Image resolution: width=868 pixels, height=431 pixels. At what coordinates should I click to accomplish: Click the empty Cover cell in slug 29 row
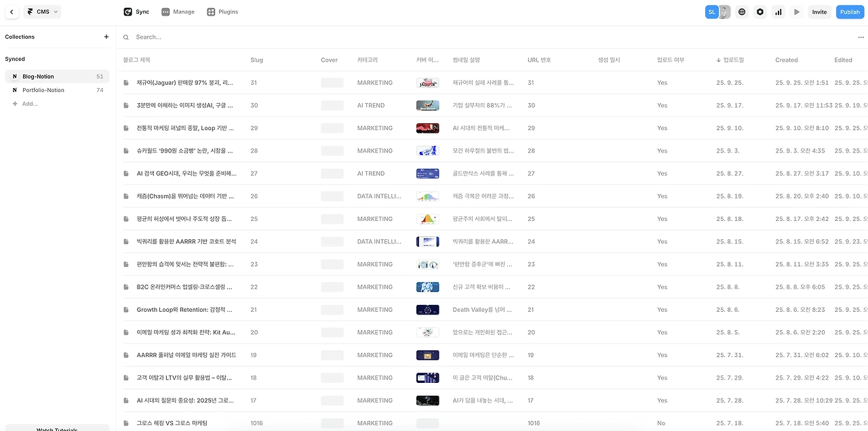coord(332,128)
